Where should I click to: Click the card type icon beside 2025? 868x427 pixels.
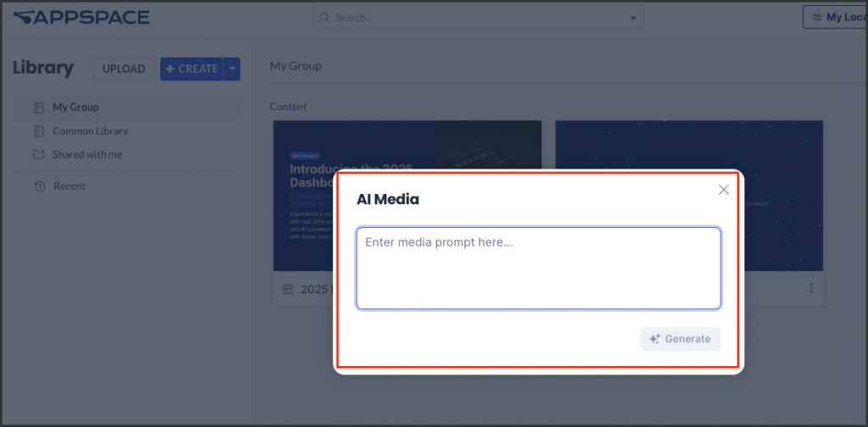(287, 289)
